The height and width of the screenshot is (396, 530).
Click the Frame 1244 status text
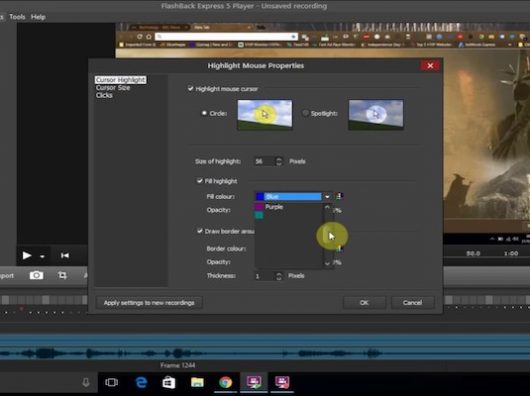(178, 365)
